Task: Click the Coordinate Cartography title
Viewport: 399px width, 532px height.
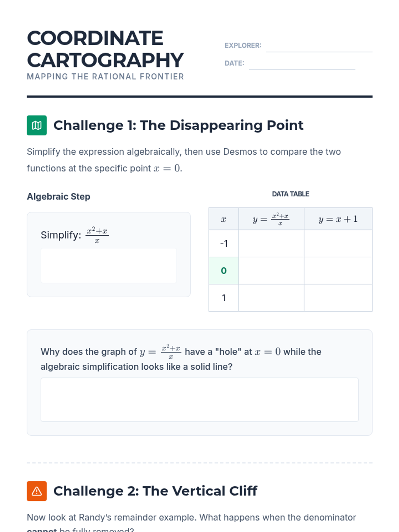Action: tap(105, 49)
